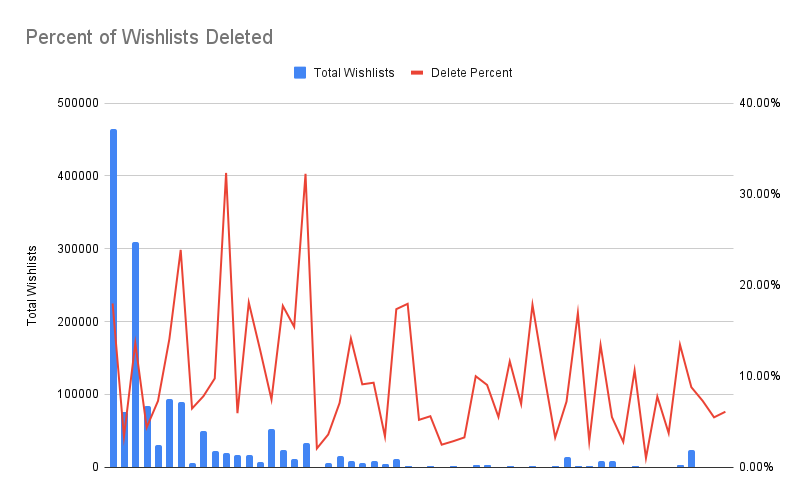The height and width of the screenshot is (499, 806).
Task: Click the 10.00% right axis label
Action: click(760, 376)
